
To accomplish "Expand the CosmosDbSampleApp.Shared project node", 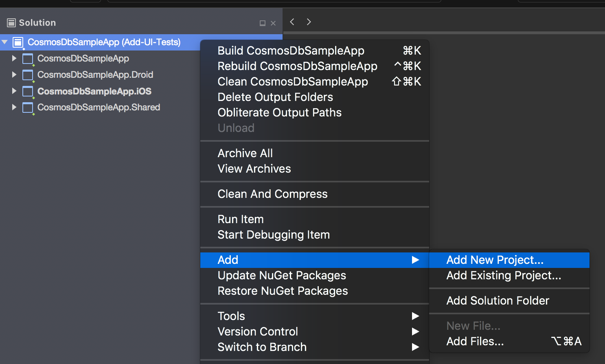I will tap(14, 107).
